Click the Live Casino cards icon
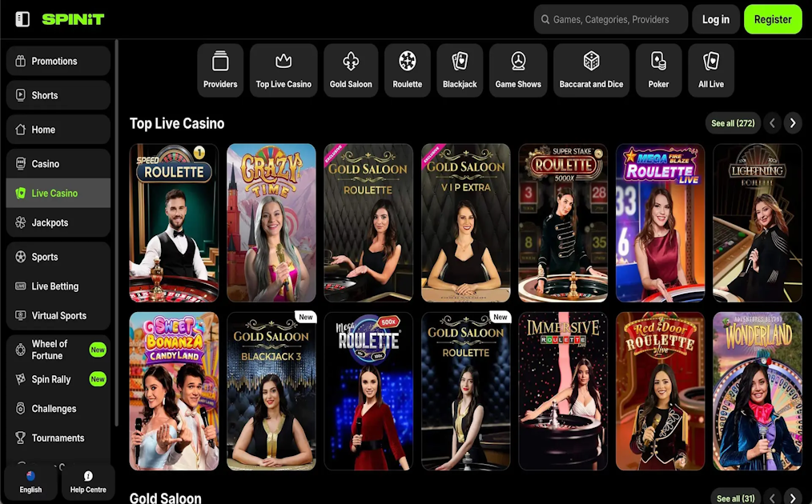812x504 pixels. [20, 193]
